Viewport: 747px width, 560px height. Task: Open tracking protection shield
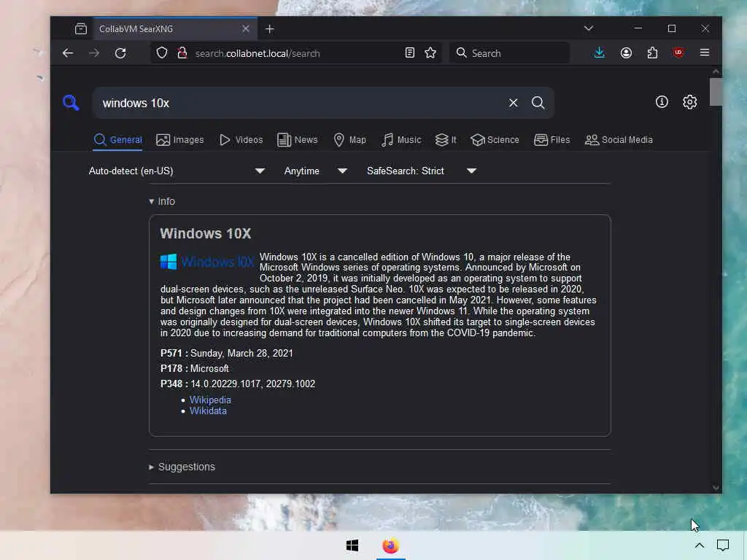(162, 52)
